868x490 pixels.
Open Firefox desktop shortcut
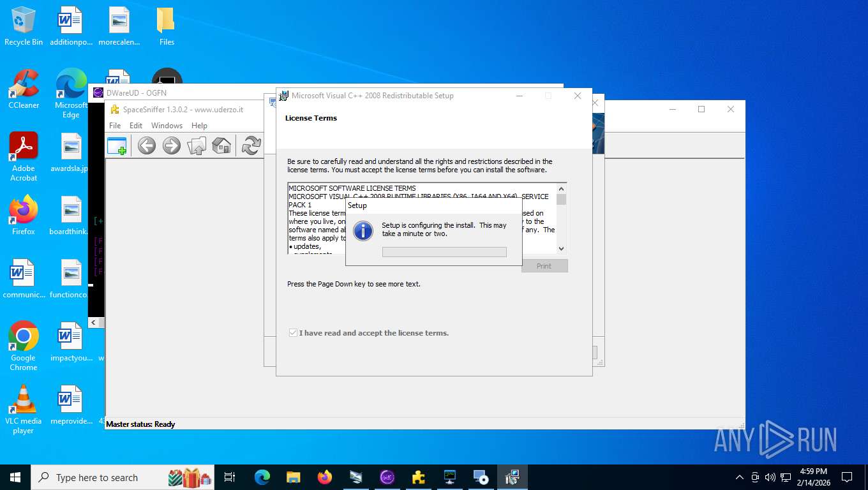tap(24, 215)
